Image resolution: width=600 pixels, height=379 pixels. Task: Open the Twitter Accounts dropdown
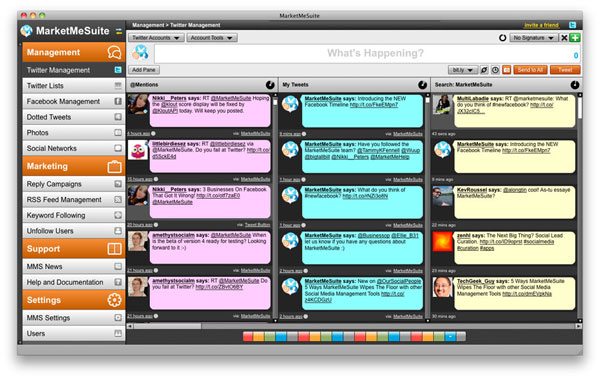click(x=156, y=38)
